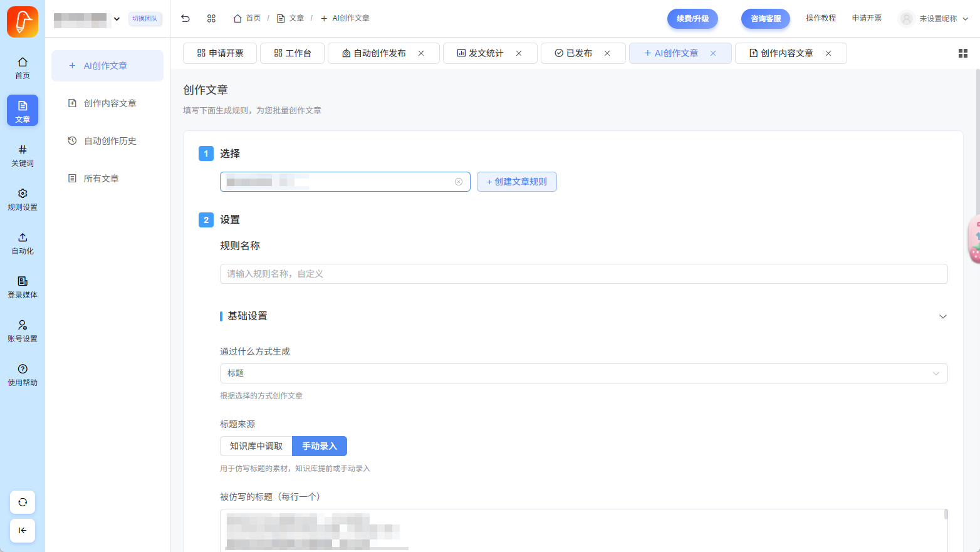Screen dimensions: 980x552
Task: Open 规则设置 in the sidebar
Action: [23, 199]
